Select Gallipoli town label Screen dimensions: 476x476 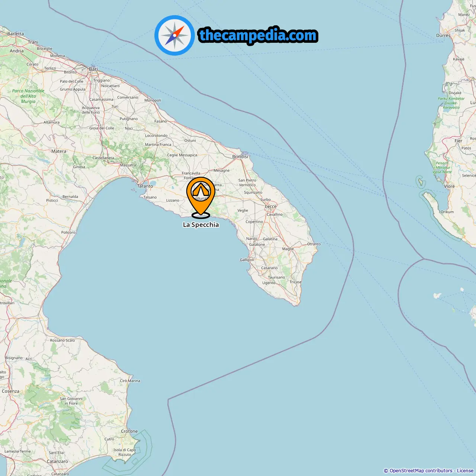coord(247,260)
